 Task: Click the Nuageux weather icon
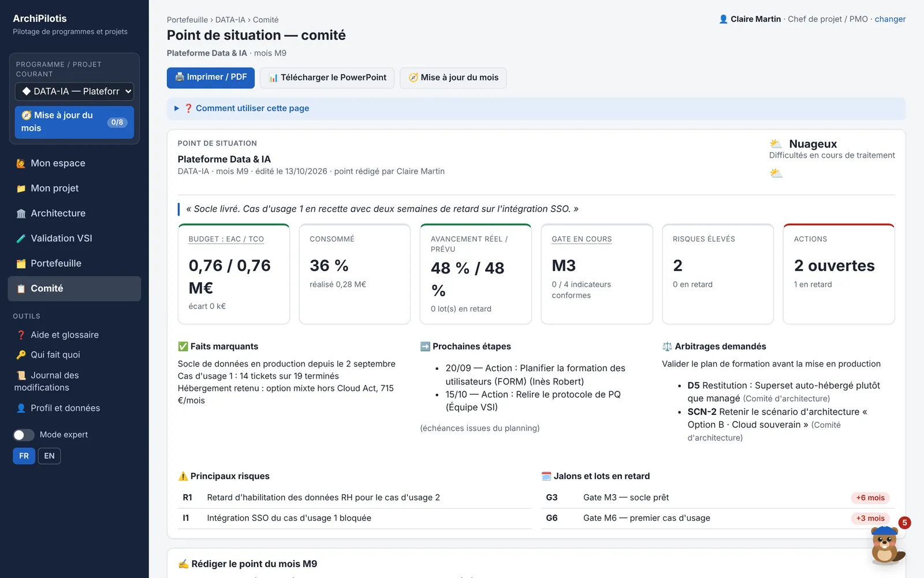click(x=776, y=144)
